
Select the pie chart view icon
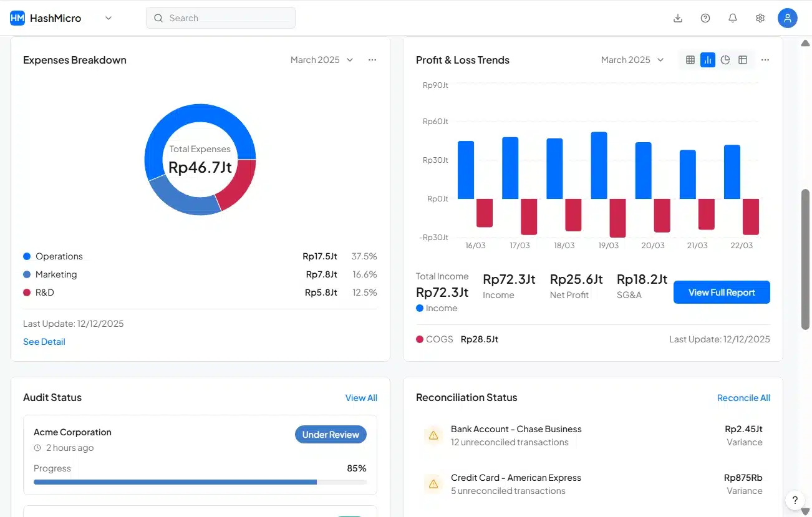coord(725,60)
